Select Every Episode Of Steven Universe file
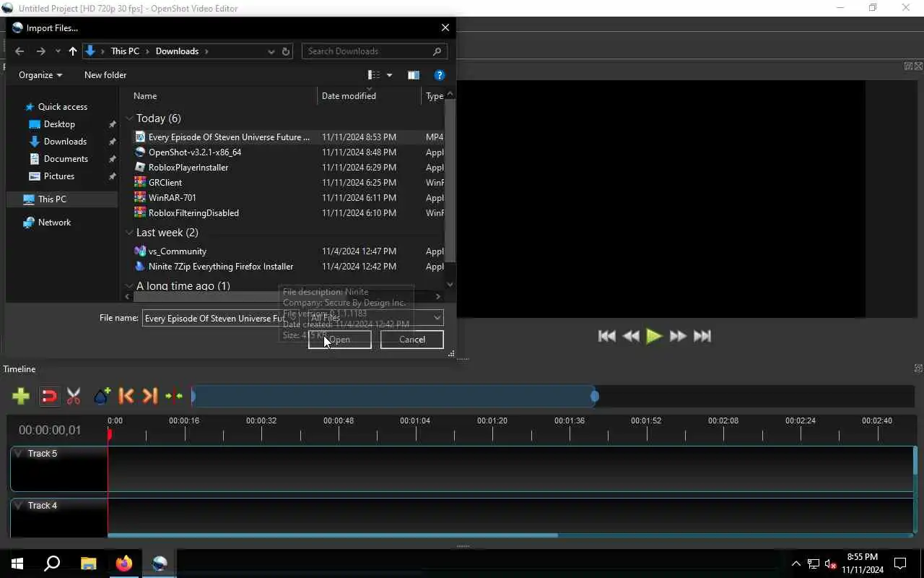Screen dimensions: 924x578 click(x=228, y=137)
